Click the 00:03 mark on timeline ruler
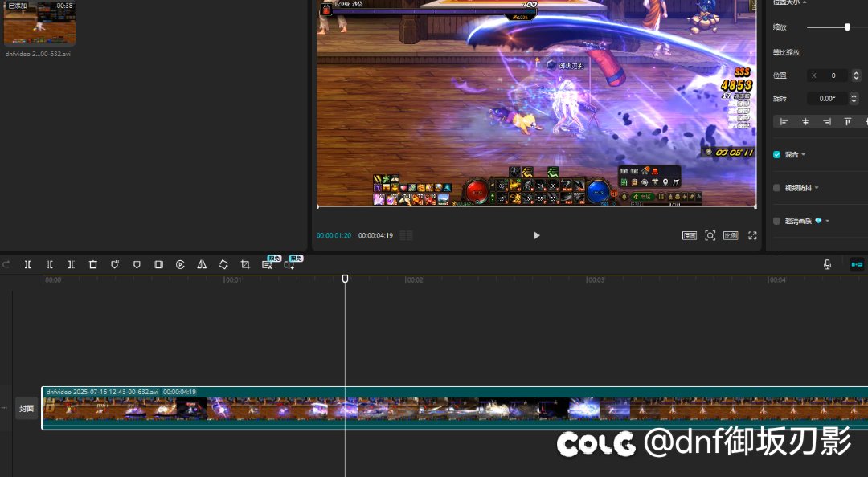868x477 pixels. 596,280
